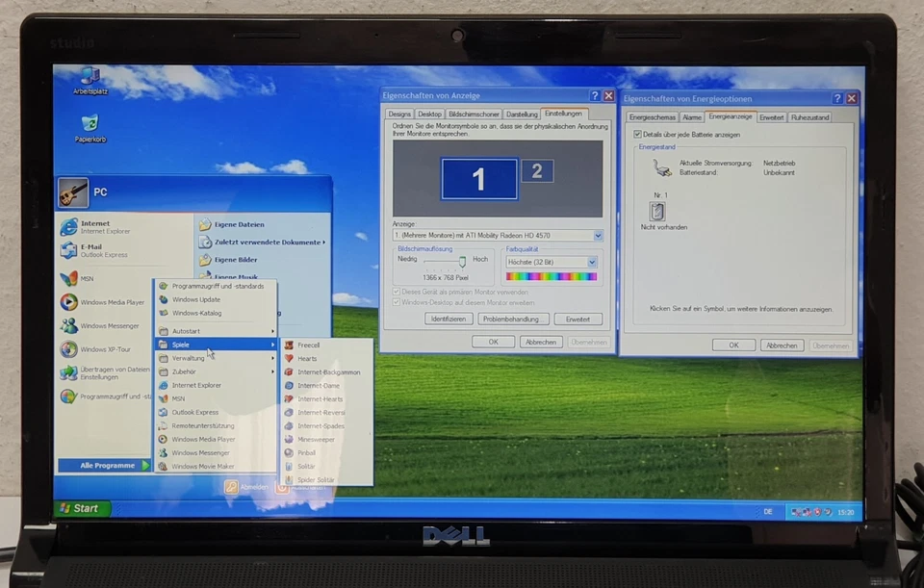Launch Freecell from the games submenu
Image resolution: width=924 pixels, height=588 pixels.
(x=308, y=345)
